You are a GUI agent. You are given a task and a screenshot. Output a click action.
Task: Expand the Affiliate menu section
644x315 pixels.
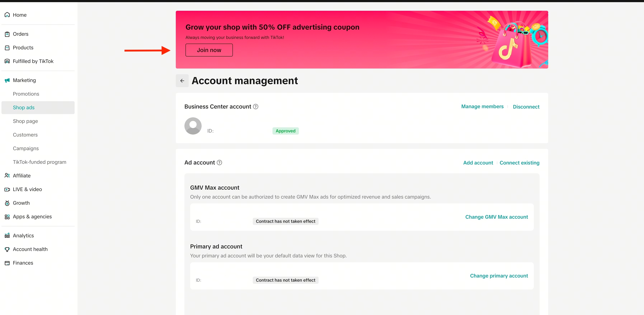(38, 176)
